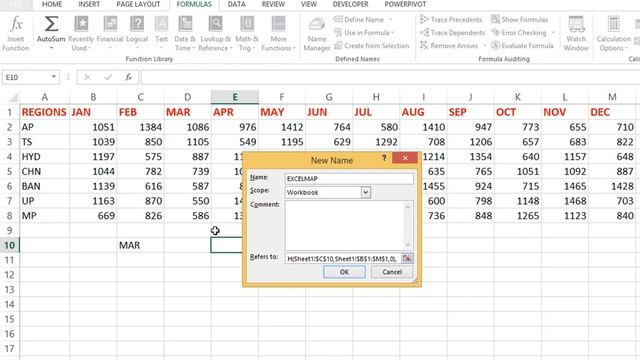Click OK in New Name dialog

pyautogui.click(x=344, y=272)
